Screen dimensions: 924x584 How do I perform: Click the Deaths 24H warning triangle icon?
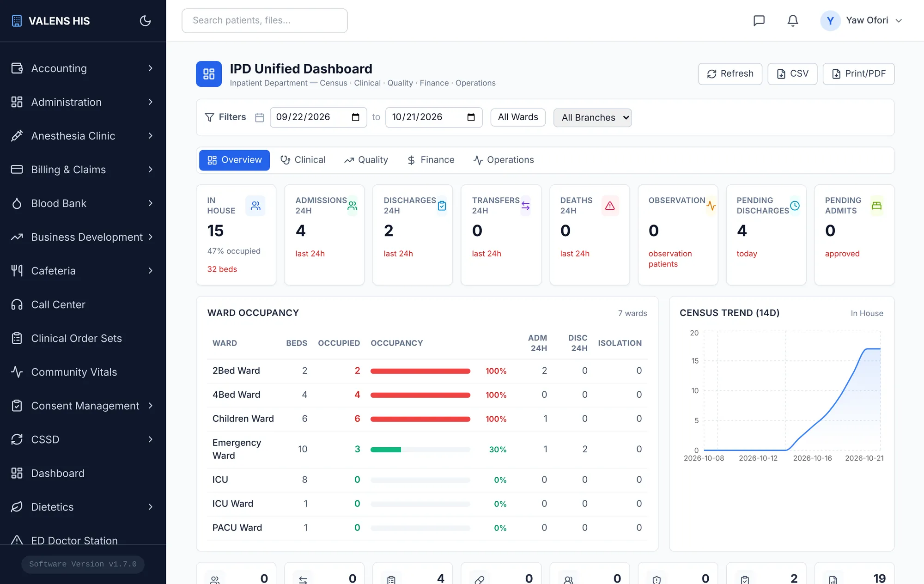pos(610,206)
